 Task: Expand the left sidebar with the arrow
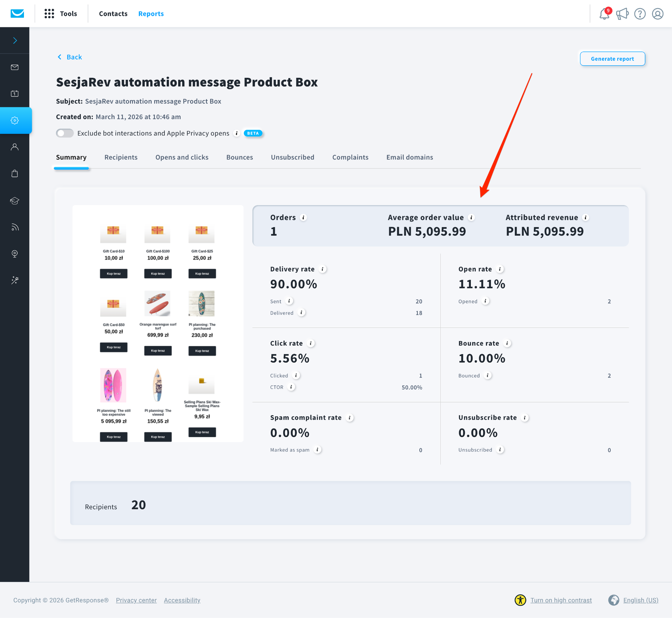[15, 40]
